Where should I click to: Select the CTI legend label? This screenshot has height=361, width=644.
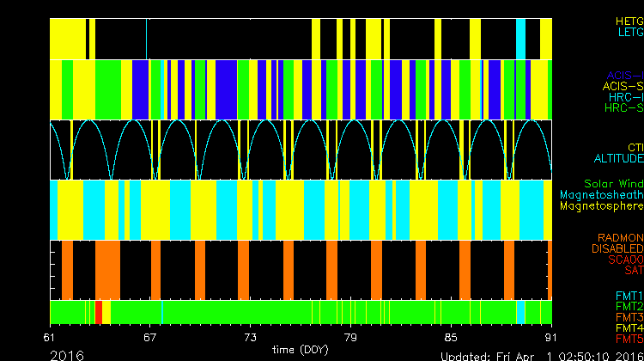[x=635, y=147]
